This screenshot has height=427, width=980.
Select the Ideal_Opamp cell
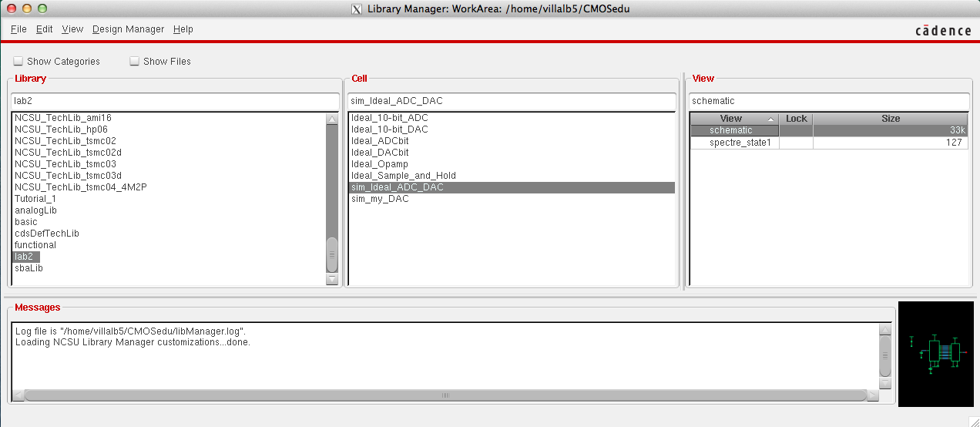coord(380,164)
